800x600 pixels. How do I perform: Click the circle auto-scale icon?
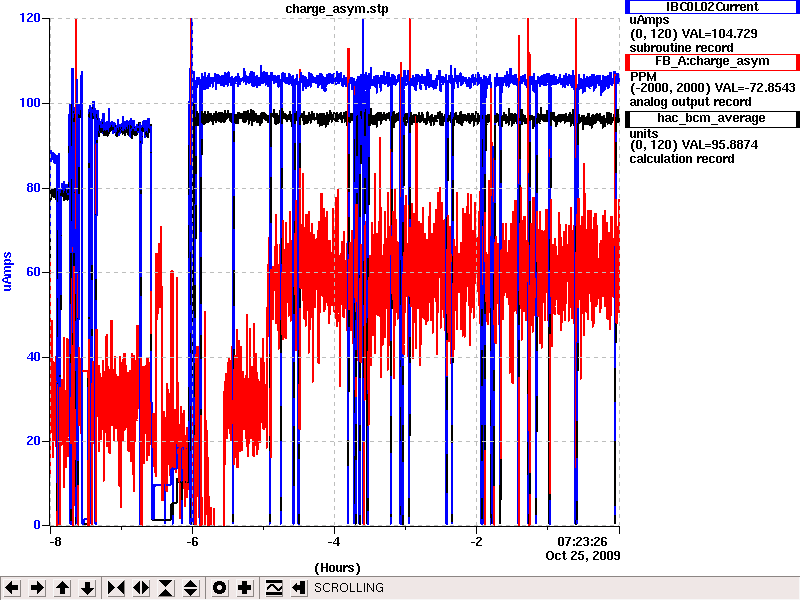pyautogui.click(x=219, y=588)
